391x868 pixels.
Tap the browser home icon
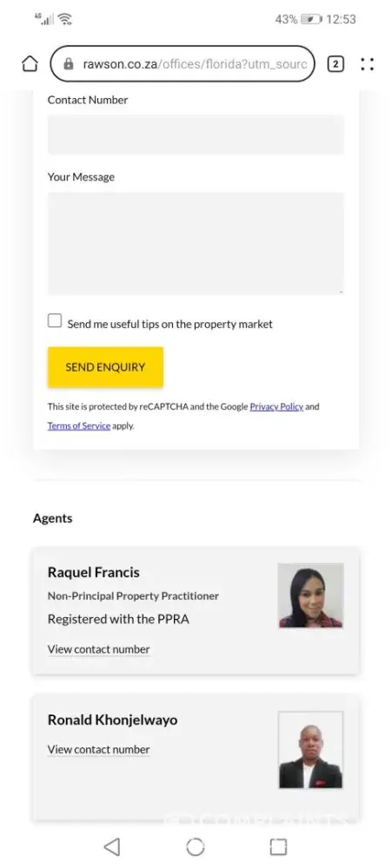pyautogui.click(x=30, y=64)
